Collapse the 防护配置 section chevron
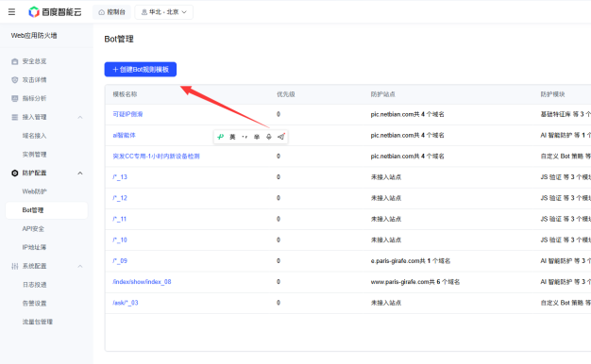This screenshot has height=364, width=591. click(x=80, y=174)
